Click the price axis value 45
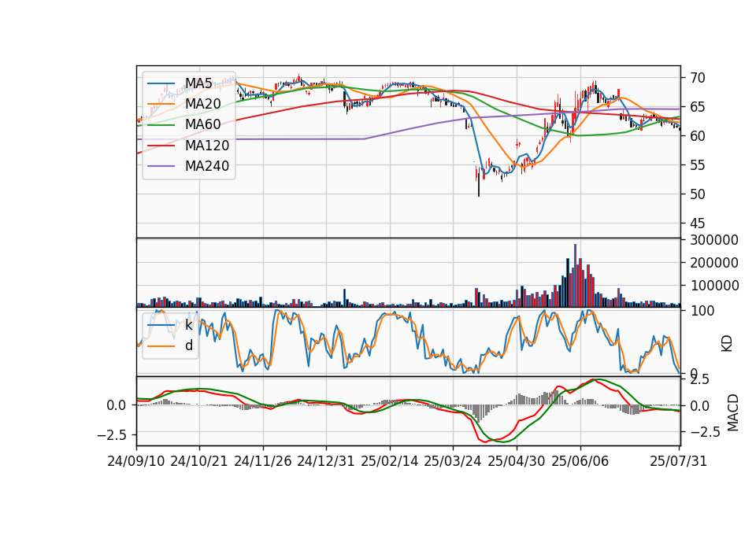This screenshot has width=756, height=543. pos(697,223)
